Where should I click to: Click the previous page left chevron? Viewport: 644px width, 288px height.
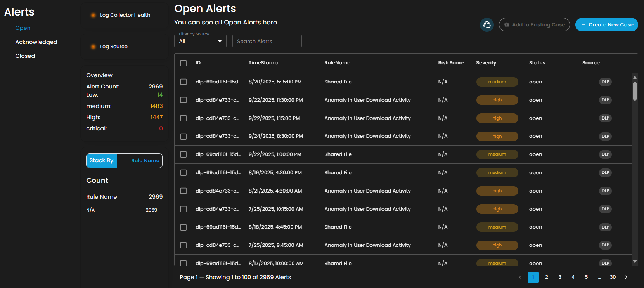(520, 277)
